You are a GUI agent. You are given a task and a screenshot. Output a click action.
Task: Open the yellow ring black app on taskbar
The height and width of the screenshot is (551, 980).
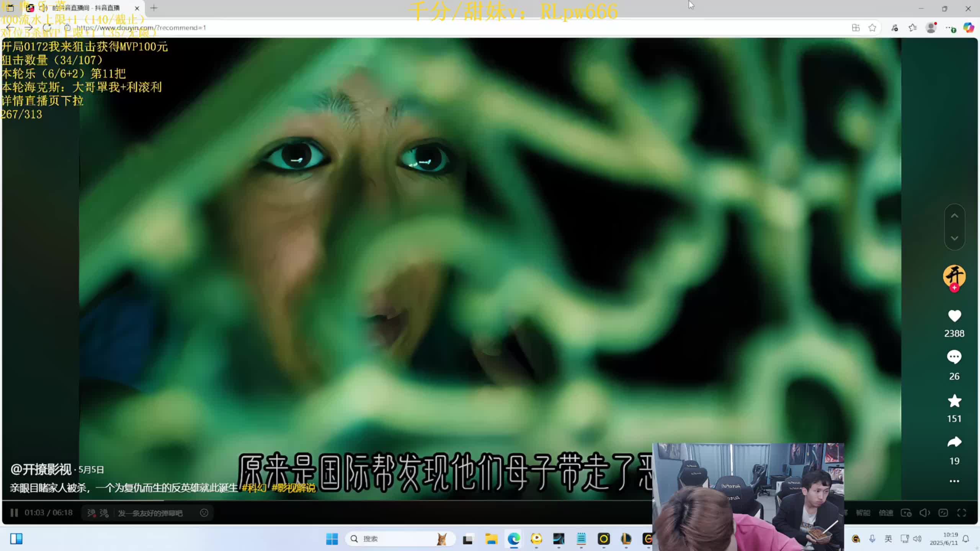point(604,539)
